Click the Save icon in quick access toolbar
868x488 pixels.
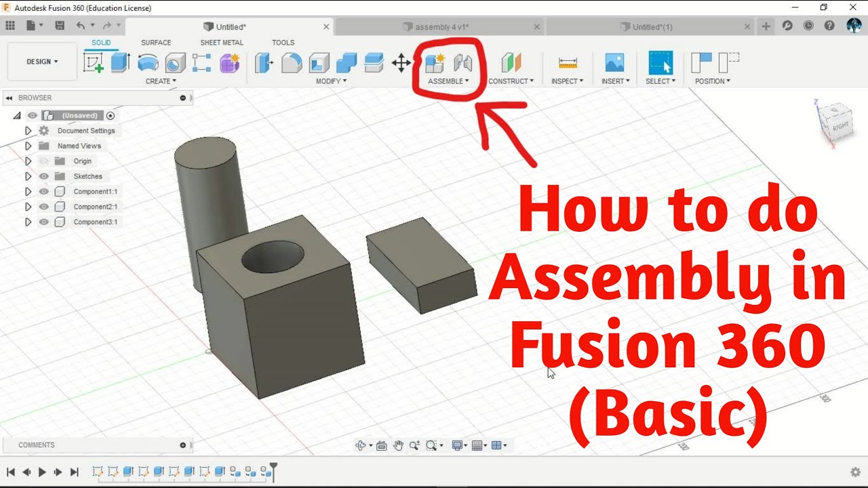pyautogui.click(x=60, y=26)
